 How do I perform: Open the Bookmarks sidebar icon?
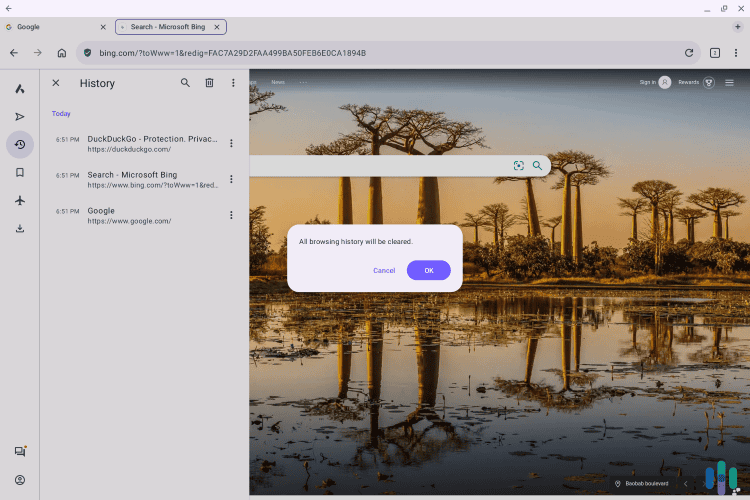20,172
